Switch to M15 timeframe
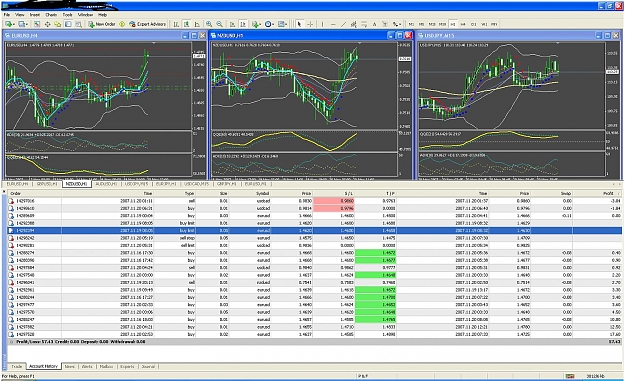The width and height of the screenshot is (625, 381). (432, 24)
